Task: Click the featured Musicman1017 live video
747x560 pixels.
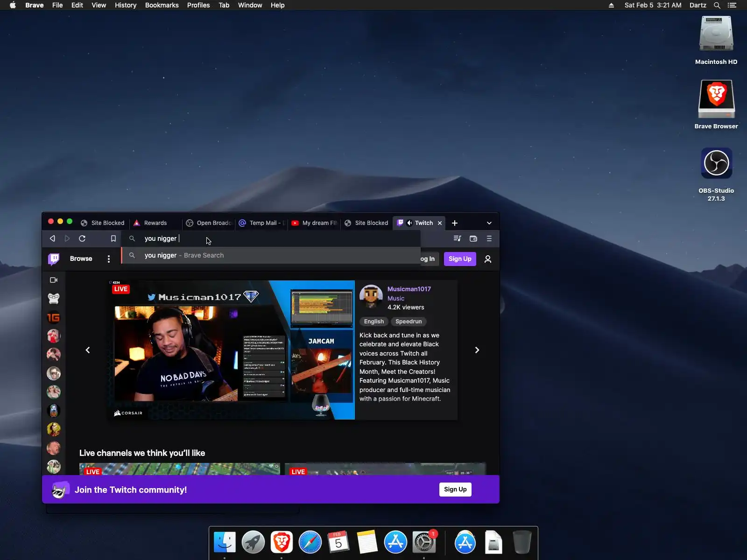Action: (x=231, y=350)
